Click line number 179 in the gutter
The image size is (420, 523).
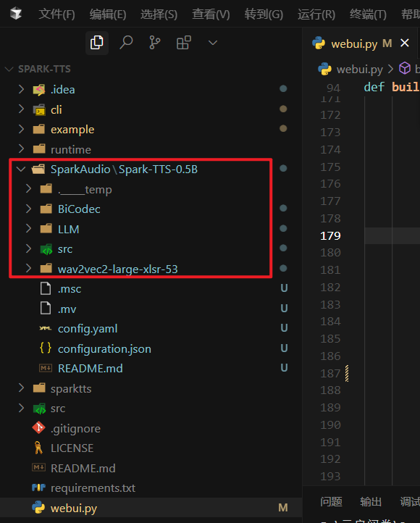(x=330, y=236)
